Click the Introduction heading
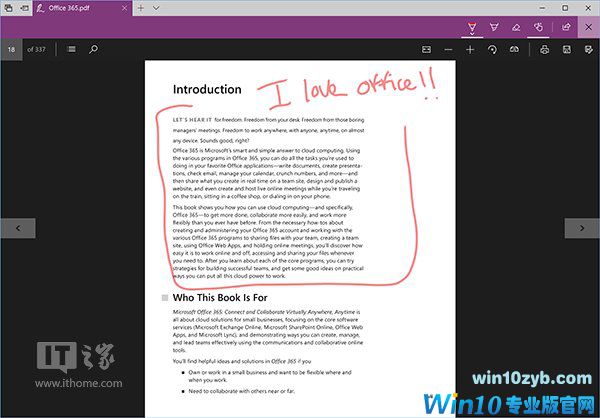600x418 pixels. tap(207, 90)
